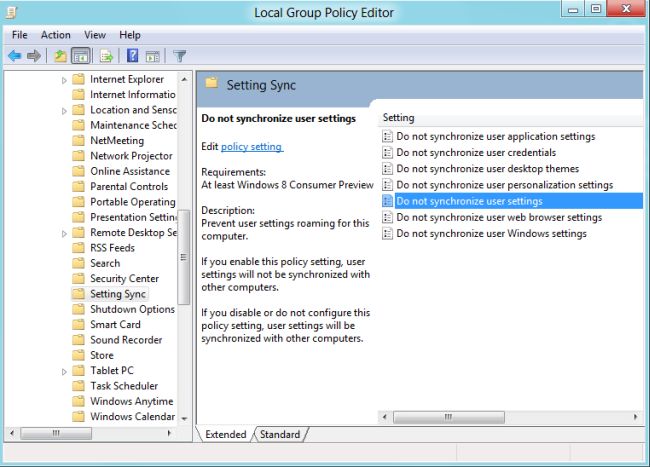Select the Maintenance Scheduler tree item

point(133,125)
